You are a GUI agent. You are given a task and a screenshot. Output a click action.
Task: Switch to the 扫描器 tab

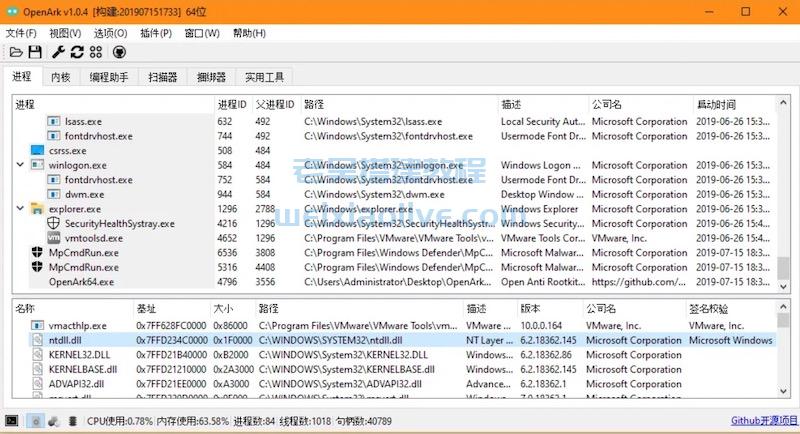pyautogui.click(x=163, y=78)
